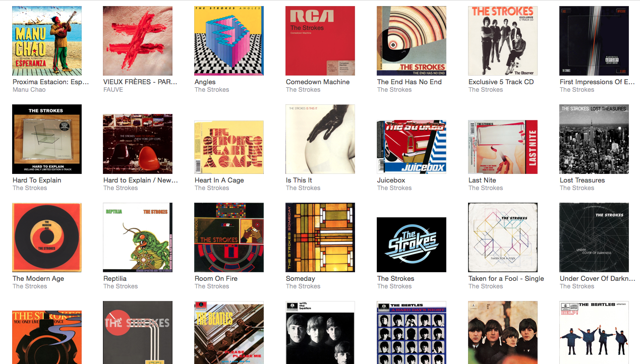640x364 pixels.
Task: Select the Room On Fire album cover
Action: [x=229, y=237]
